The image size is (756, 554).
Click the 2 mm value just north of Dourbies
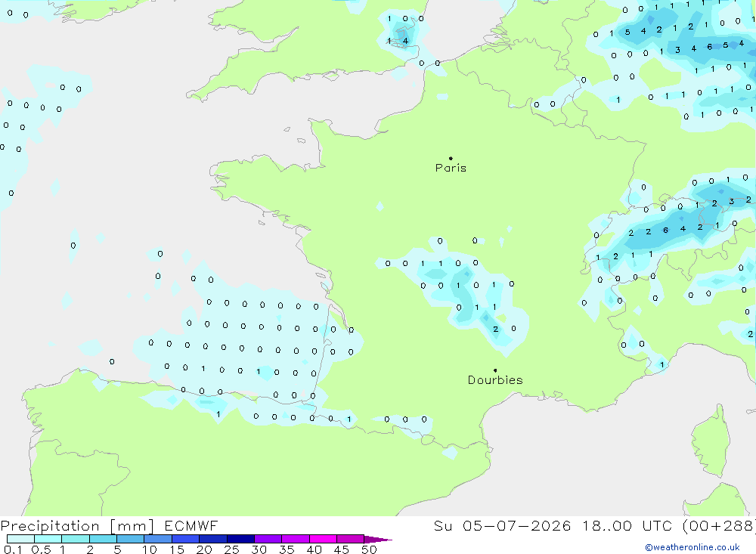coord(496,330)
